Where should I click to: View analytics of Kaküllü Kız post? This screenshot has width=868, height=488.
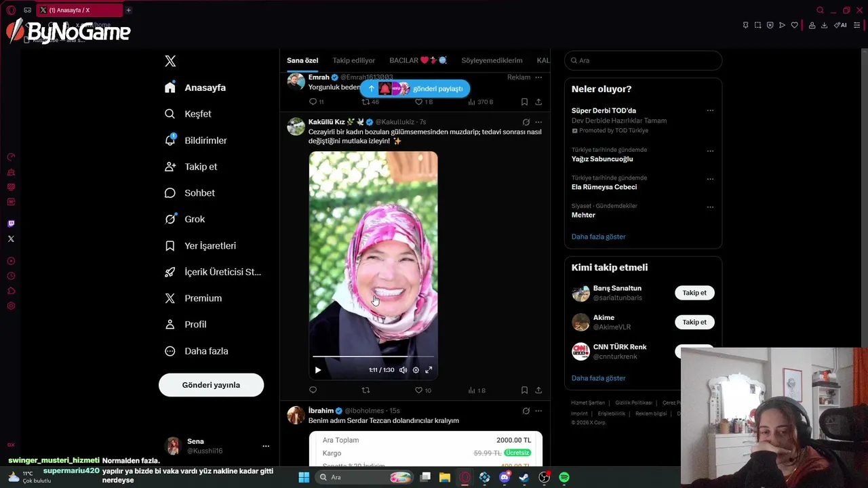pyautogui.click(x=477, y=390)
